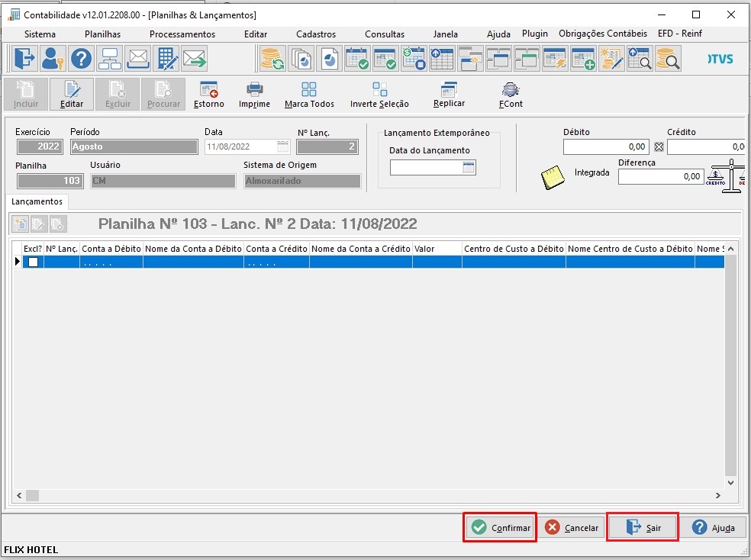
Task: Open the Processamentos menu
Action: (x=182, y=34)
